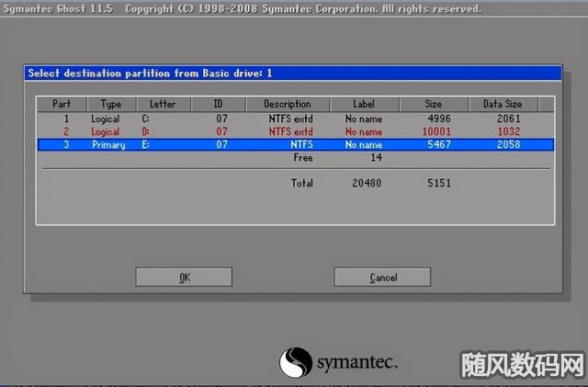
Task: Click drive letter E: in highlighted row
Action: 145,145
